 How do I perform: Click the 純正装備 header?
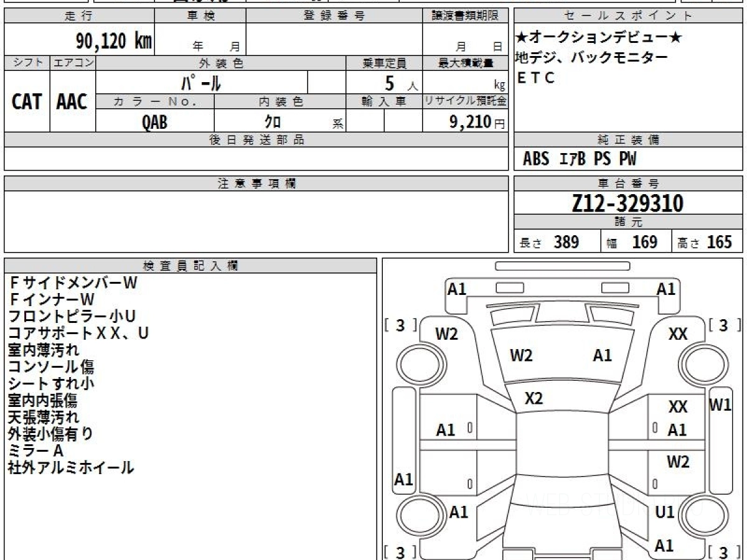pos(628,140)
